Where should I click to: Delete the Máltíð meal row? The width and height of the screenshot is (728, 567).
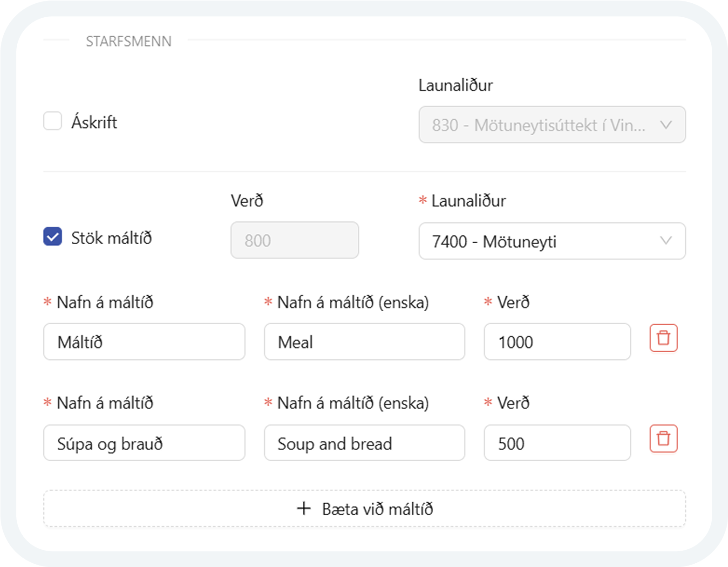tap(663, 338)
